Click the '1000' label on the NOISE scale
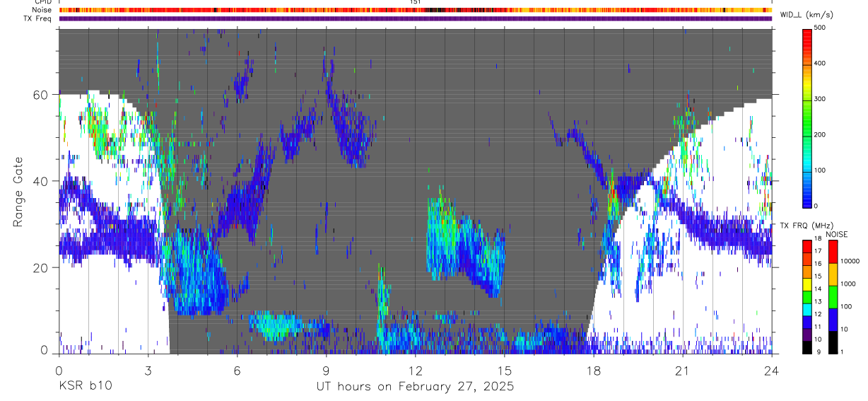Image resolution: width=868 pixels, height=401 pixels. [x=849, y=284]
